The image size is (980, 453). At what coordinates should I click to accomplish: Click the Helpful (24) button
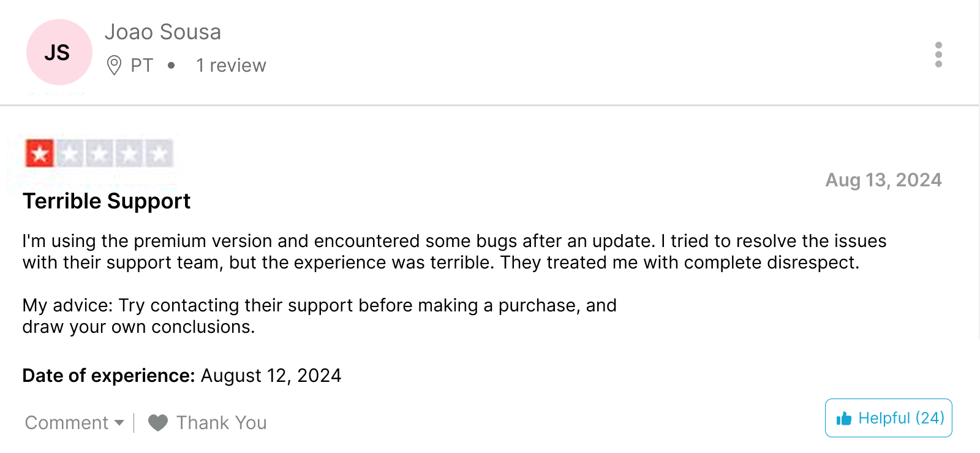[x=889, y=418]
